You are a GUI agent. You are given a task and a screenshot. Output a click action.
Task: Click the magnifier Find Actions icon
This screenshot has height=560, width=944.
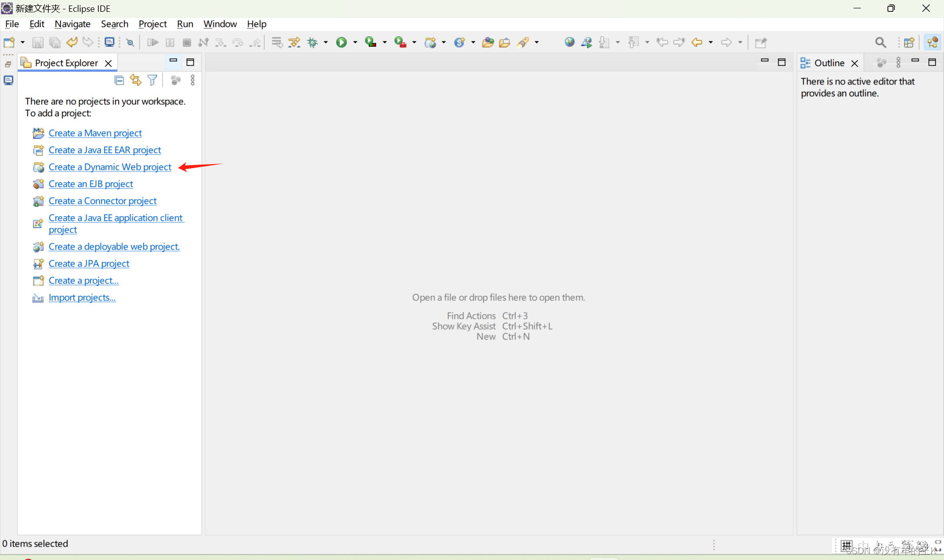click(881, 43)
